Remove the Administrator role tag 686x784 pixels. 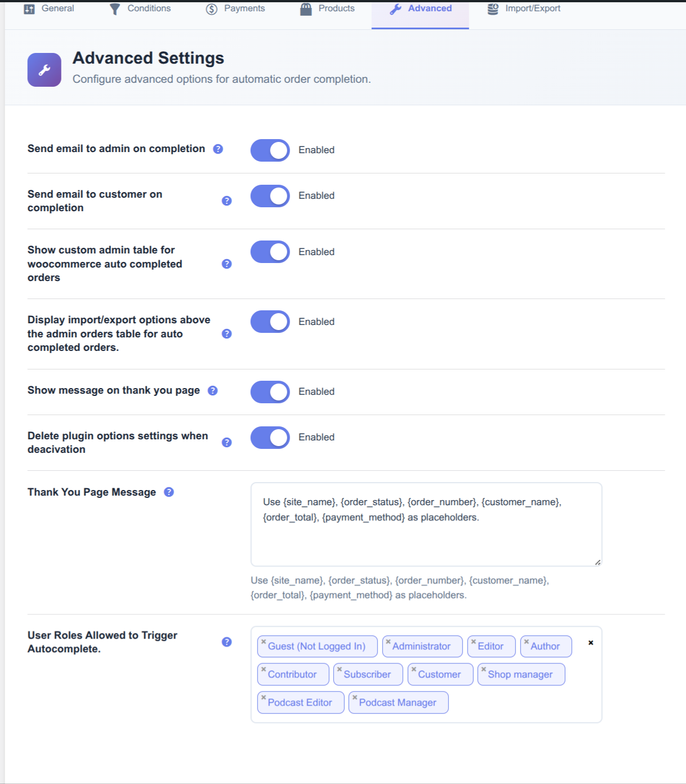(388, 642)
